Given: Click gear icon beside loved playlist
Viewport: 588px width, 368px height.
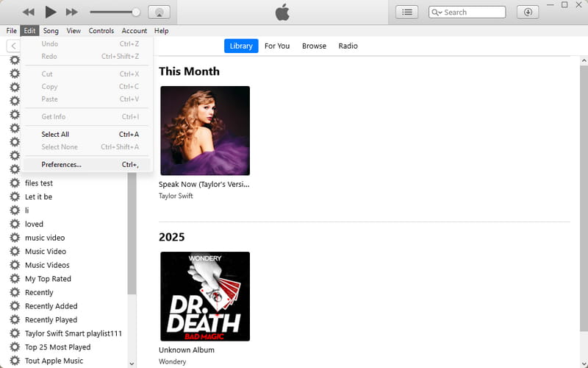Looking at the screenshot, I should (x=15, y=224).
